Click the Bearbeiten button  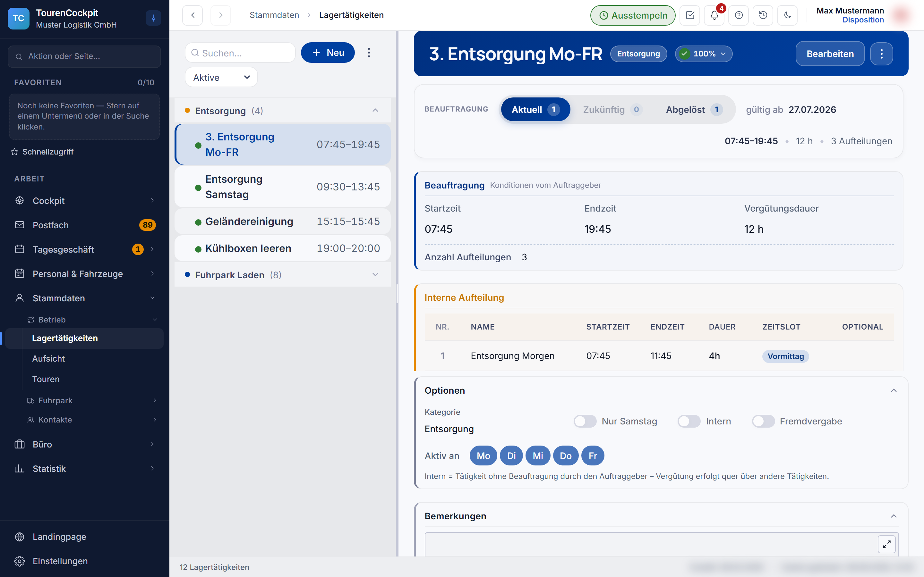point(830,54)
